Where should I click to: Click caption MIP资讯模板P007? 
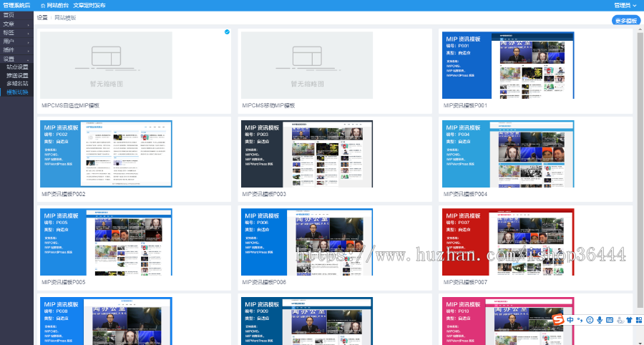(465, 282)
